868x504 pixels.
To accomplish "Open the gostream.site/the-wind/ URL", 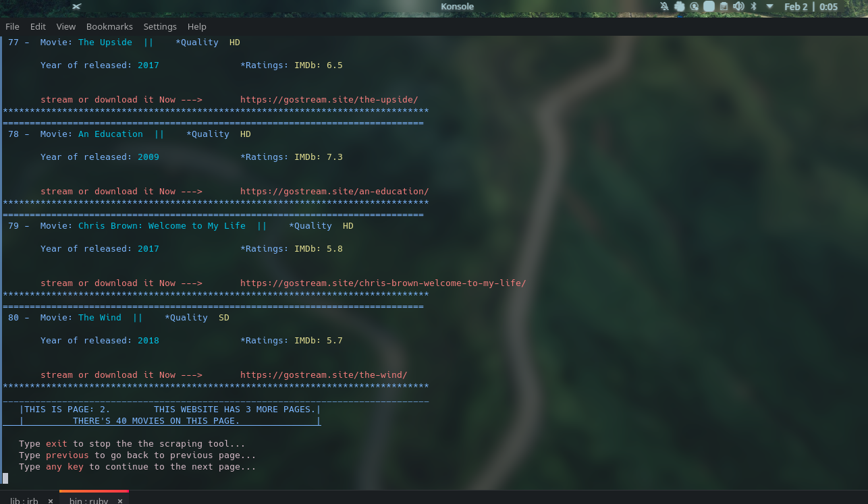I will click(x=324, y=375).
